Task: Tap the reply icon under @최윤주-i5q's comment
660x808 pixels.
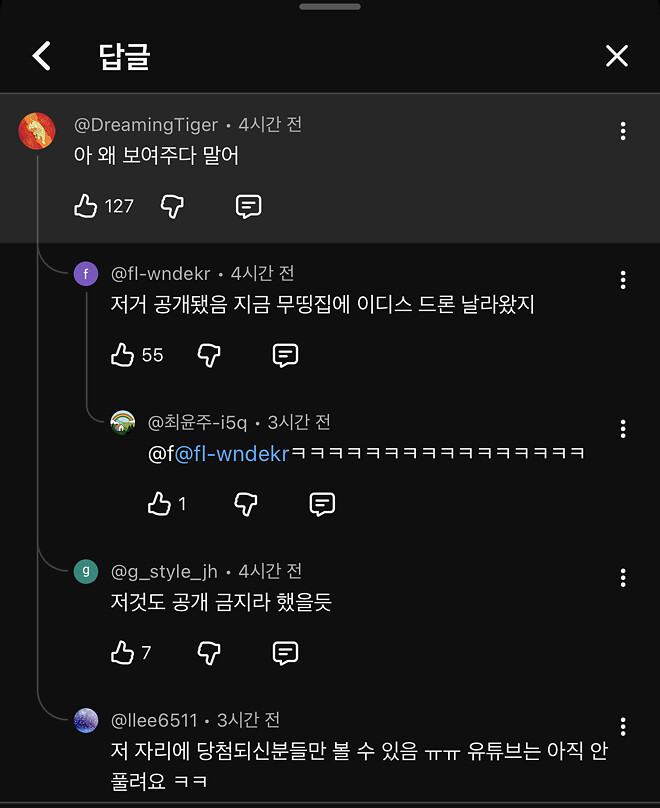Action: point(321,504)
